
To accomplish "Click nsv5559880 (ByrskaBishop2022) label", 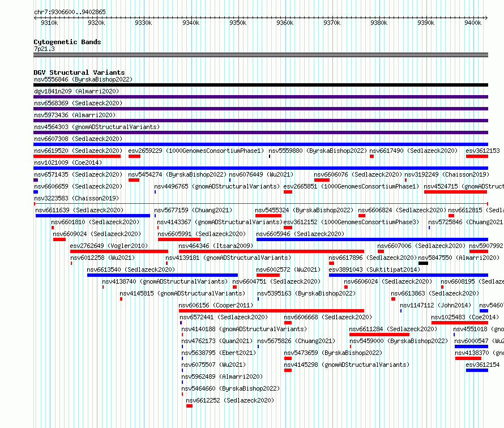I will point(318,151).
